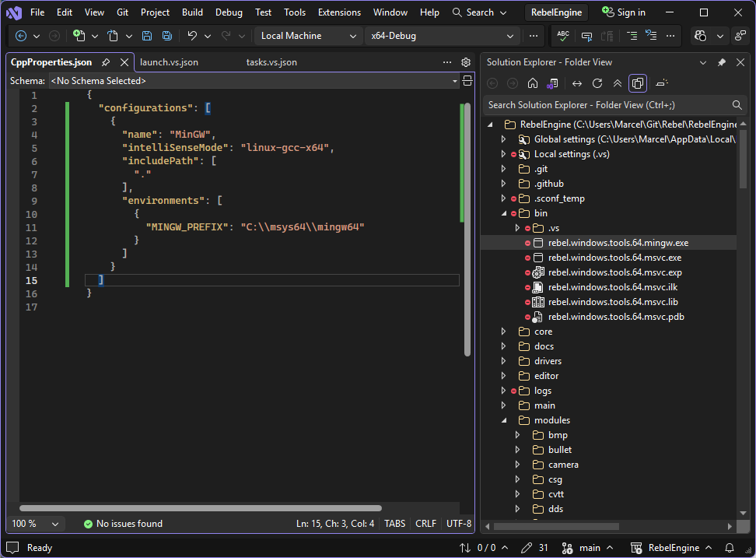Refresh the Solution Explorer tree
The image size is (756, 558).
[597, 83]
